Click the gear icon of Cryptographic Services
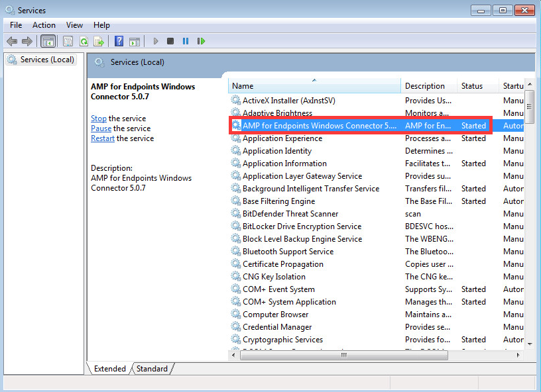The height and width of the screenshot is (392, 541). 236,339
